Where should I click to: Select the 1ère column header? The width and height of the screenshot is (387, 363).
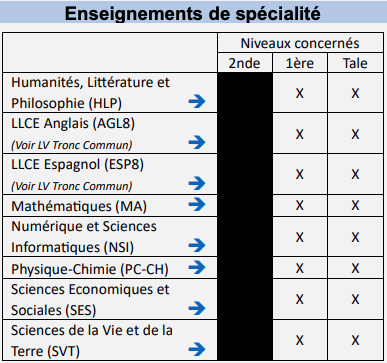click(x=300, y=63)
